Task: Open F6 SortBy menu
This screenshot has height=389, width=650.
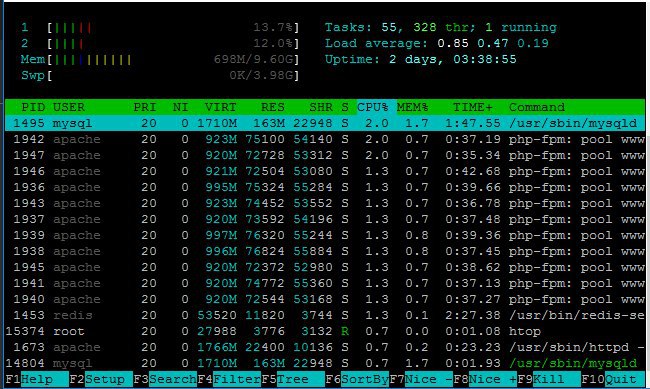Action: coord(357,379)
